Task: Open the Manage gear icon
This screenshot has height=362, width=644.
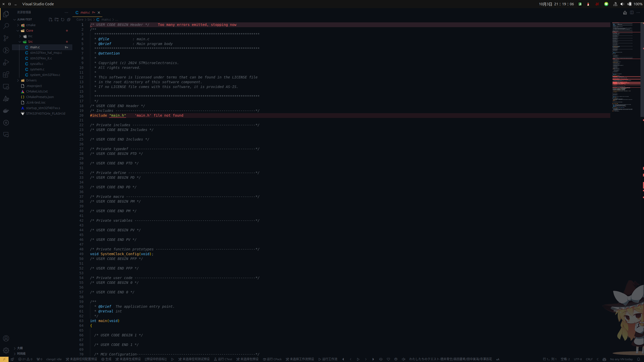Action: (x=6, y=350)
